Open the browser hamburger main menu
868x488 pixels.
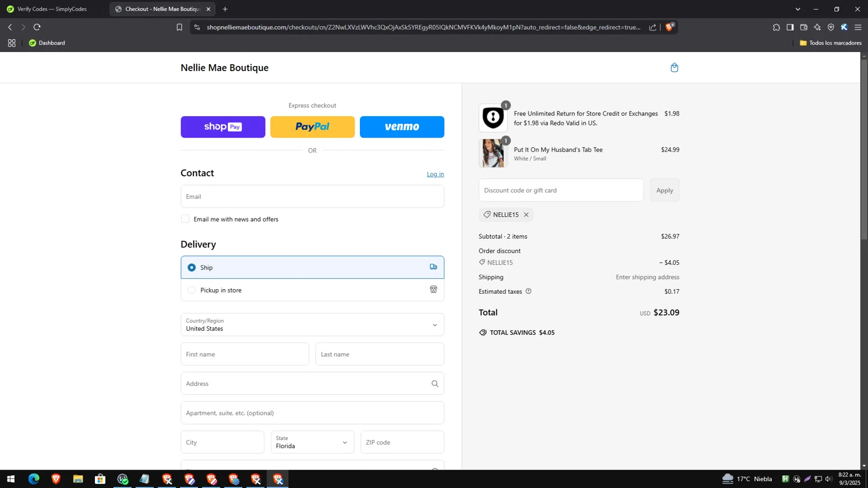[x=858, y=27]
